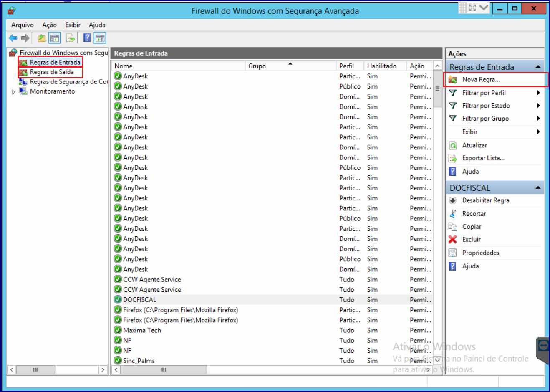Click the tree pane scroll left arrow
The image size is (550, 392).
(12, 370)
